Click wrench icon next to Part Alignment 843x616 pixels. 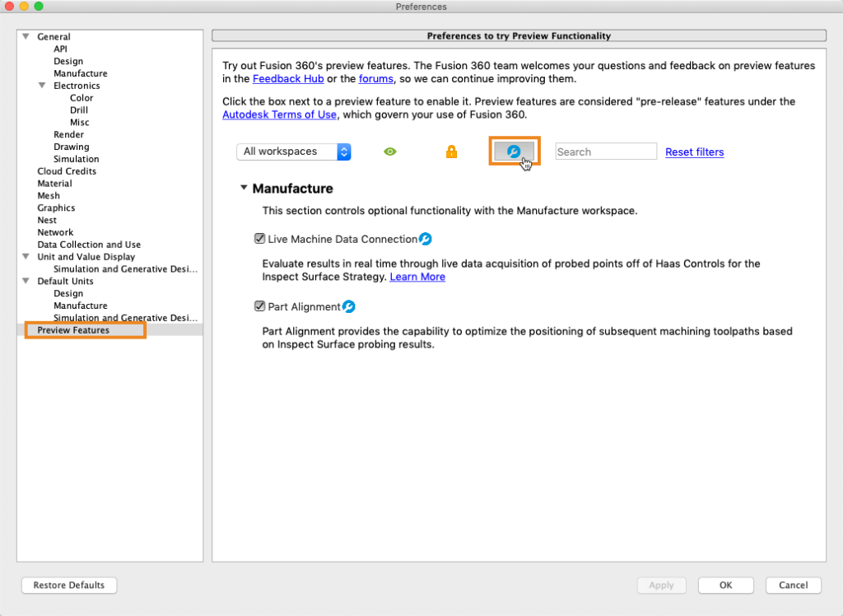[349, 306]
